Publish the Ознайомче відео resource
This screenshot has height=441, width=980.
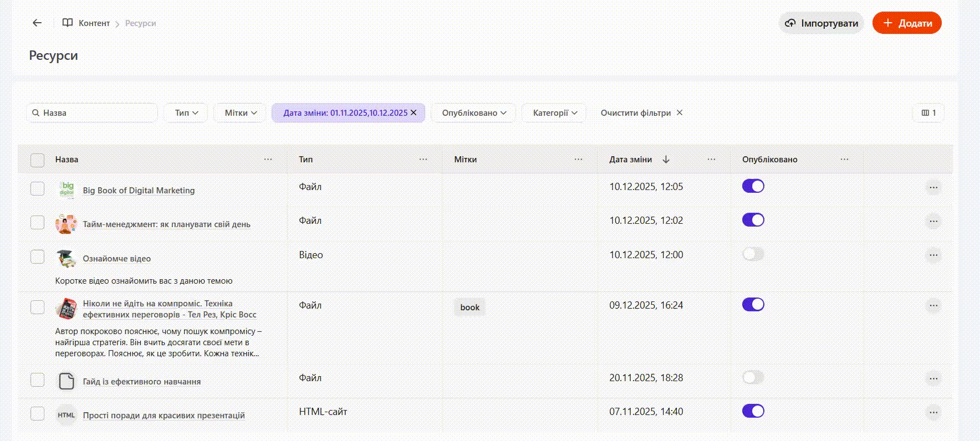tap(753, 254)
